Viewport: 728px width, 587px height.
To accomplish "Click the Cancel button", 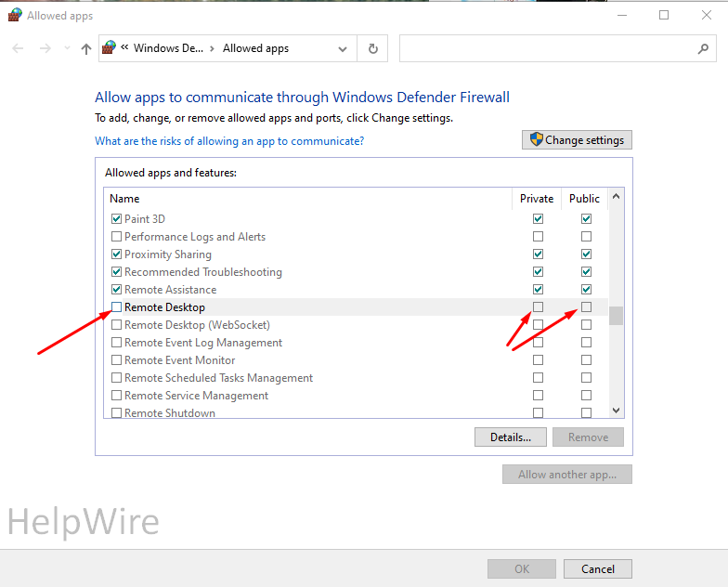I will pyautogui.click(x=598, y=568).
